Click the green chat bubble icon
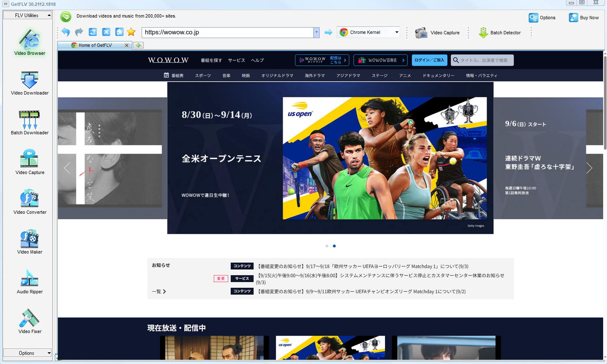The height and width of the screenshot is (364, 607). 66,17
